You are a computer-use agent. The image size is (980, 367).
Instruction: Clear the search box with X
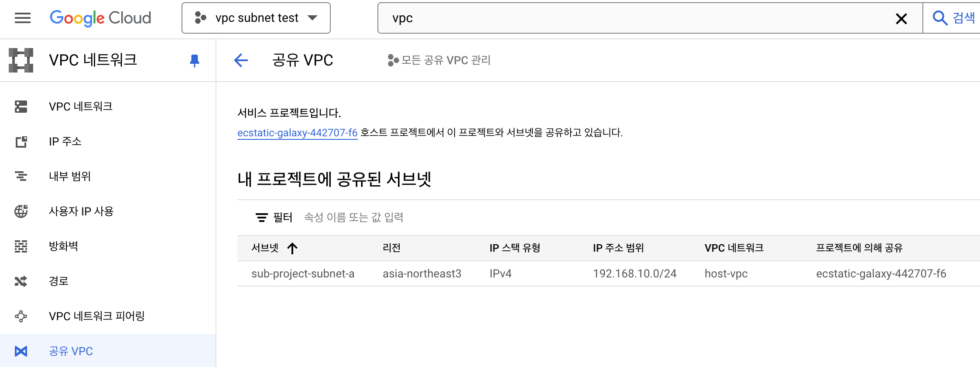pos(901,18)
